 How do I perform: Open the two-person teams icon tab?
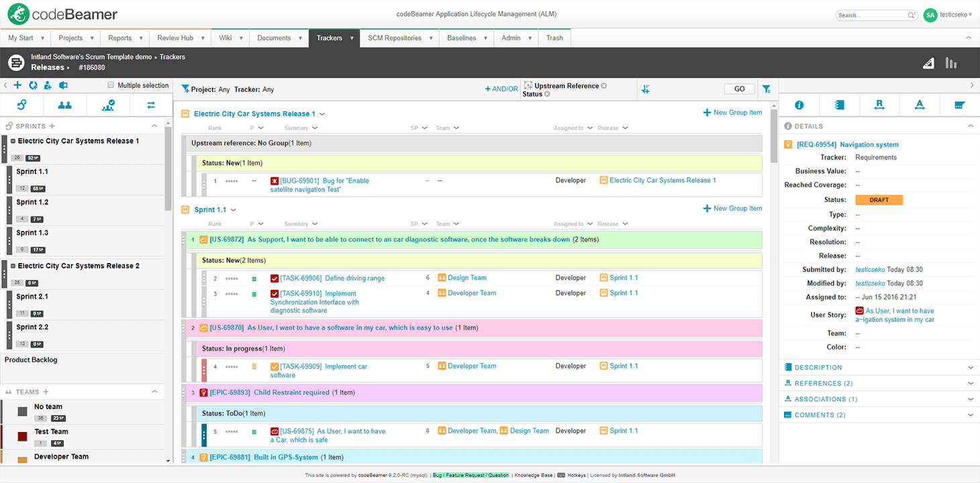64,105
